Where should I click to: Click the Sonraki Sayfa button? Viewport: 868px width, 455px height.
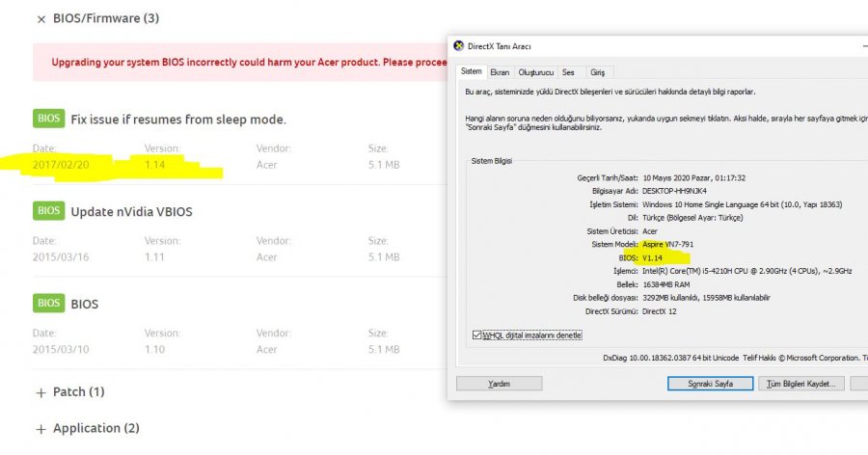coord(710,384)
